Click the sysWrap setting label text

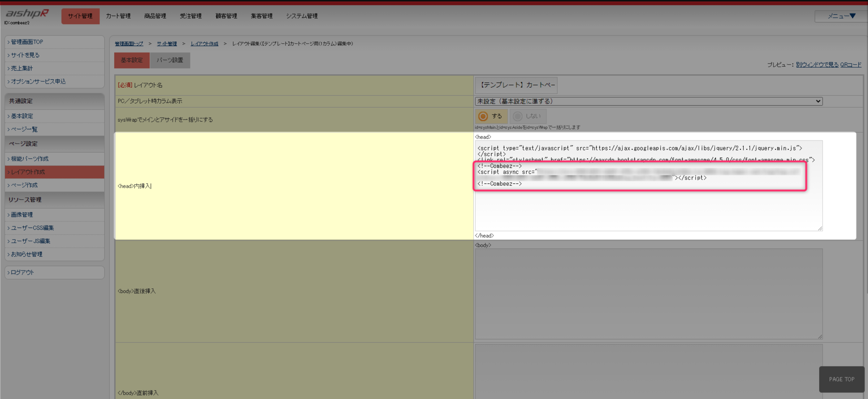165,120
